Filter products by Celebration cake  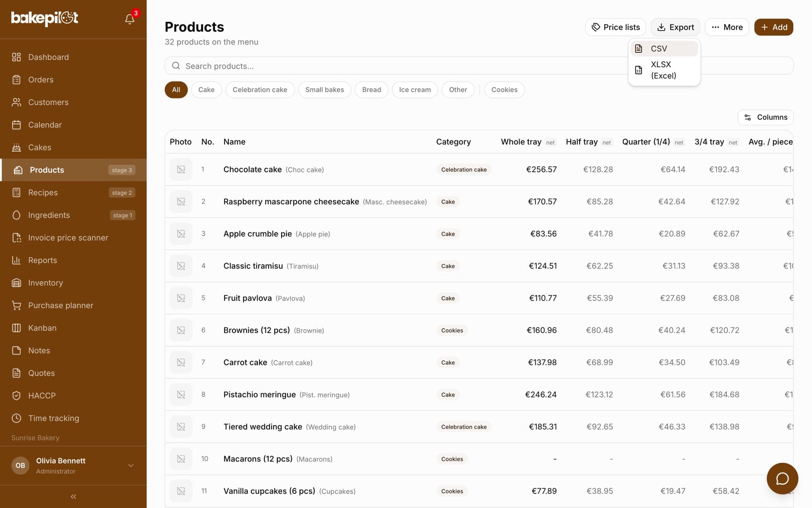click(x=260, y=90)
